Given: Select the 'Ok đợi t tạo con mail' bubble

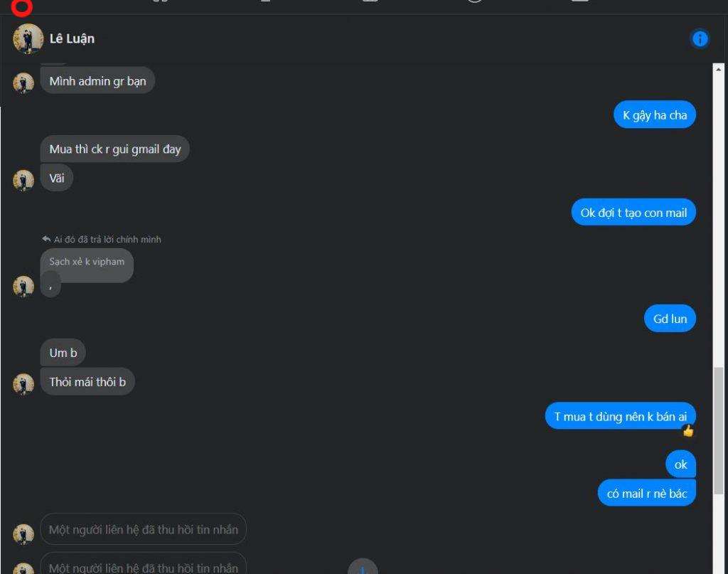Looking at the screenshot, I should (x=633, y=213).
